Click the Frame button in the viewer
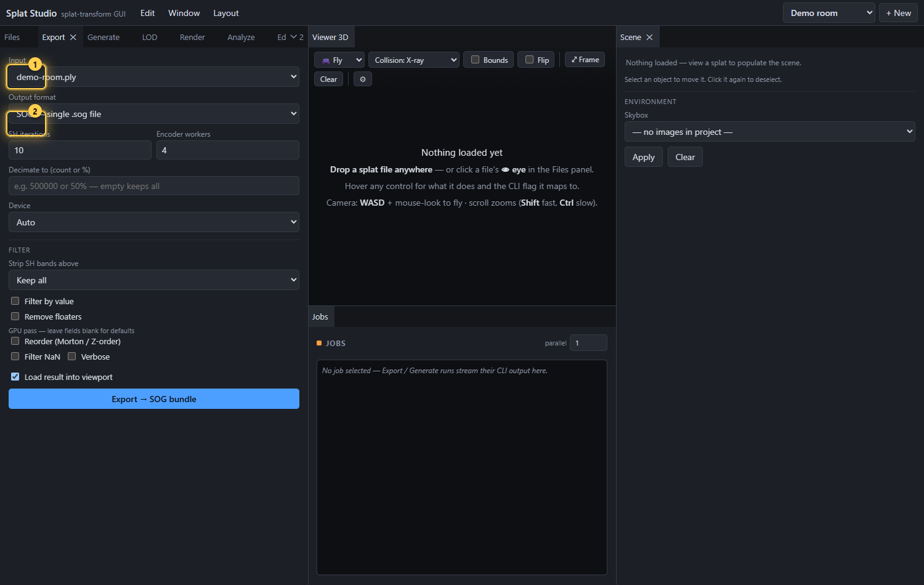This screenshot has height=585, width=924. pyautogui.click(x=585, y=60)
